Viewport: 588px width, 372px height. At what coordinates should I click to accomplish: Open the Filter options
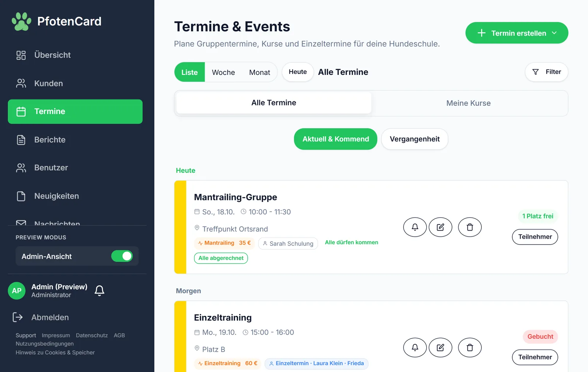pyautogui.click(x=546, y=72)
